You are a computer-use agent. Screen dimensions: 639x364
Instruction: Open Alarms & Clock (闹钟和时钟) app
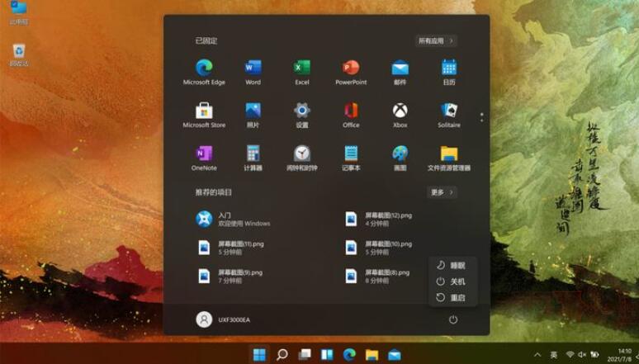coord(302,158)
